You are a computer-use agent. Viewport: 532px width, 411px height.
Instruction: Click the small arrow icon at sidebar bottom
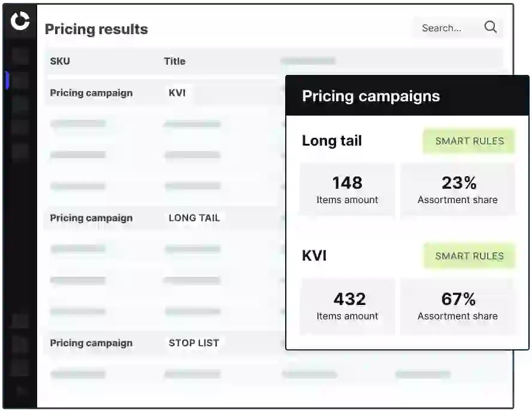click(x=21, y=391)
